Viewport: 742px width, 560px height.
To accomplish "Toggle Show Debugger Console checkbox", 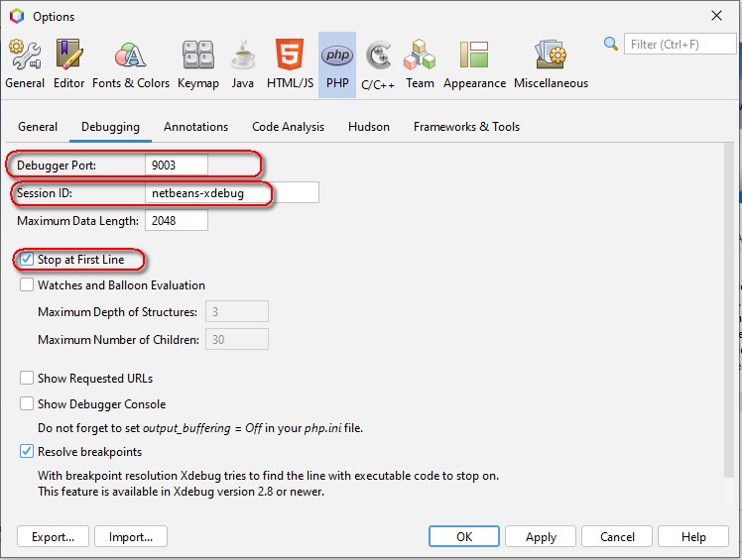I will click(x=27, y=404).
